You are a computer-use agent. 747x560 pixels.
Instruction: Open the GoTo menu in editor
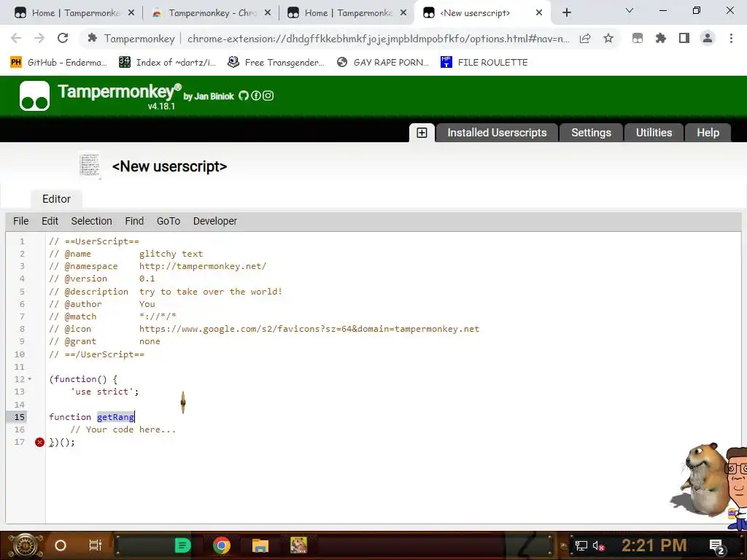click(169, 221)
